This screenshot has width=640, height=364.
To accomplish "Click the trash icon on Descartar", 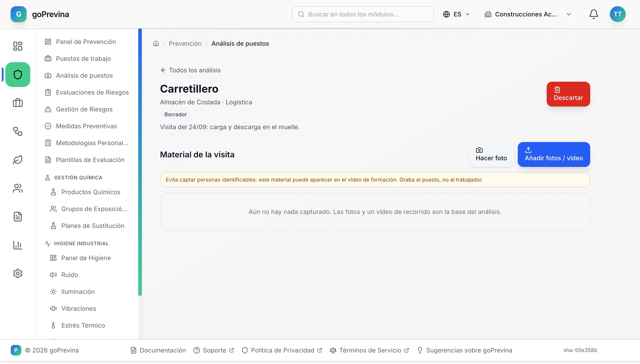I will click(557, 89).
